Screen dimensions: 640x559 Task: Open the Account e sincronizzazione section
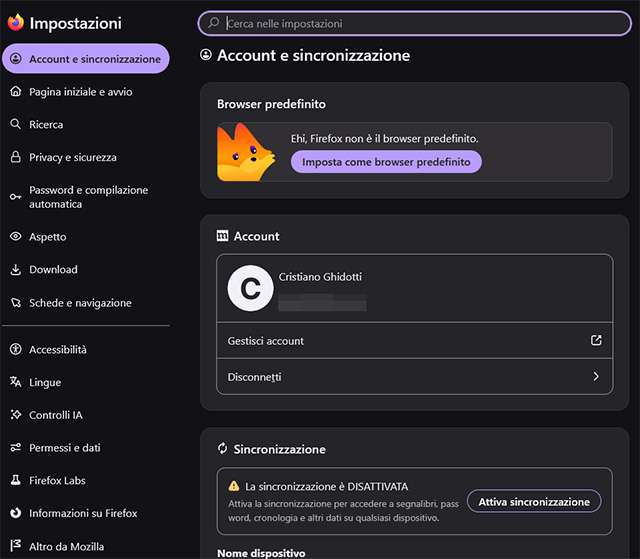point(85,59)
